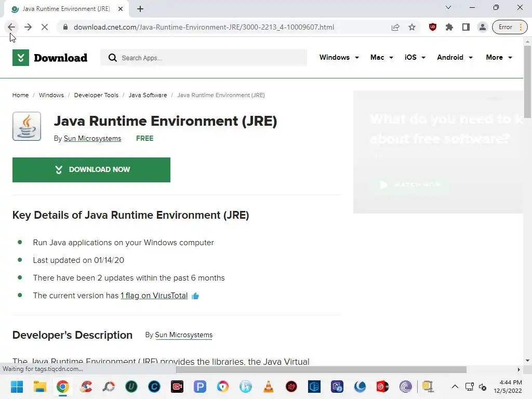Click the green CNET Download logo
532x399 pixels.
50,58
